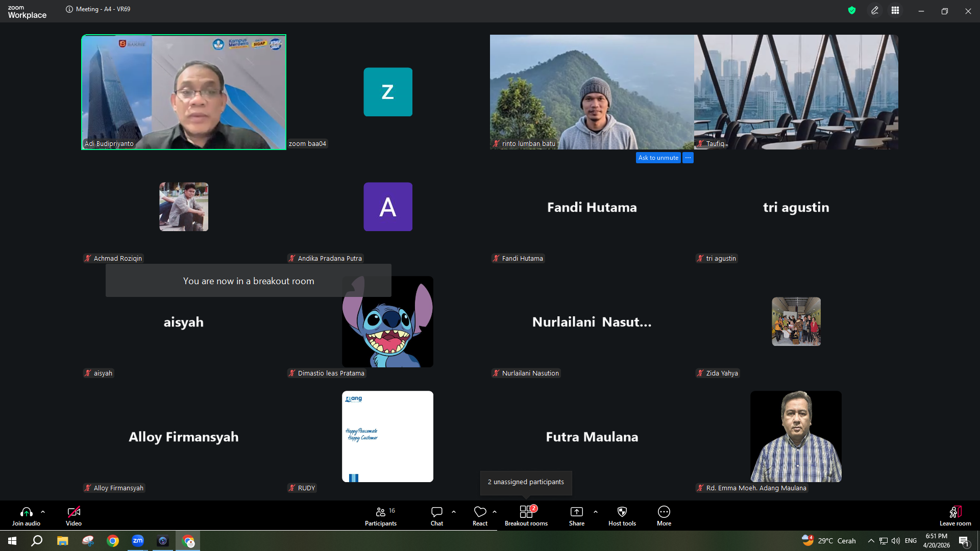980x551 pixels.
Task: Select Adi Budipriyanto's video tile
Action: (184, 92)
